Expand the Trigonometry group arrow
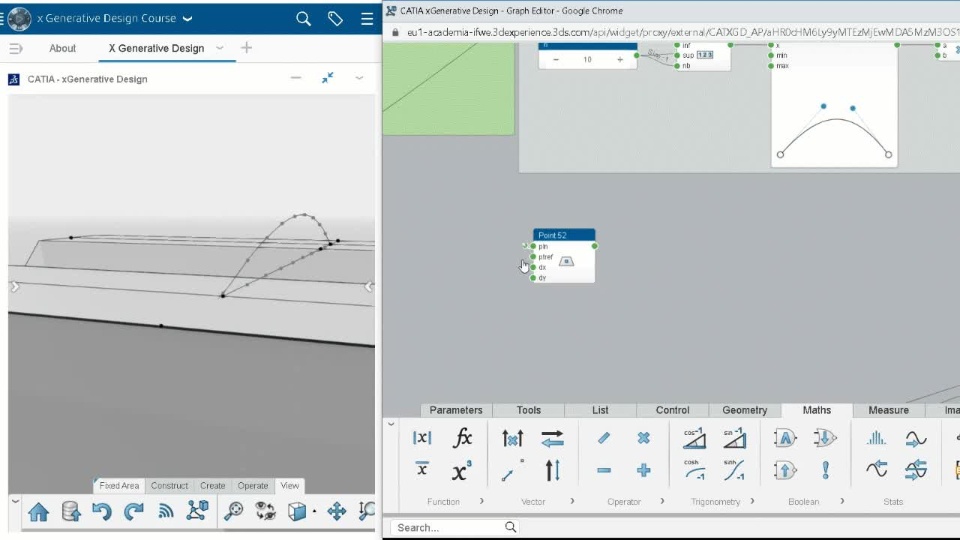 (752, 501)
